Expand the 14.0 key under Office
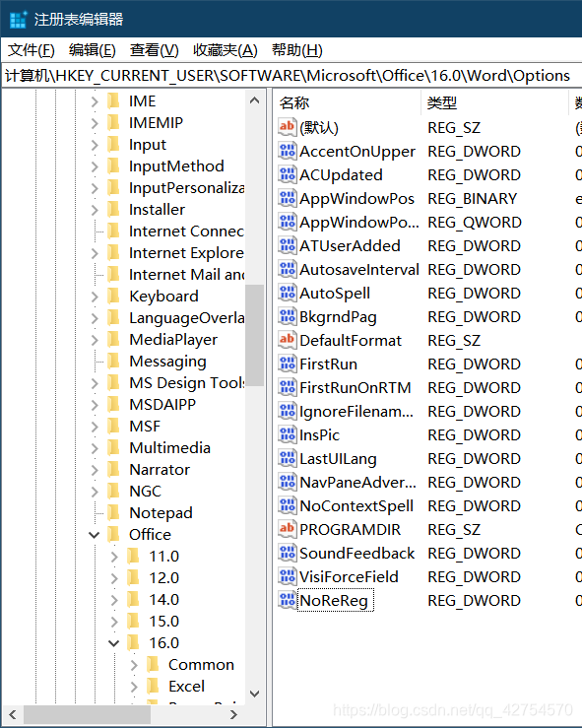The height and width of the screenshot is (728, 582). click(113, 599)
